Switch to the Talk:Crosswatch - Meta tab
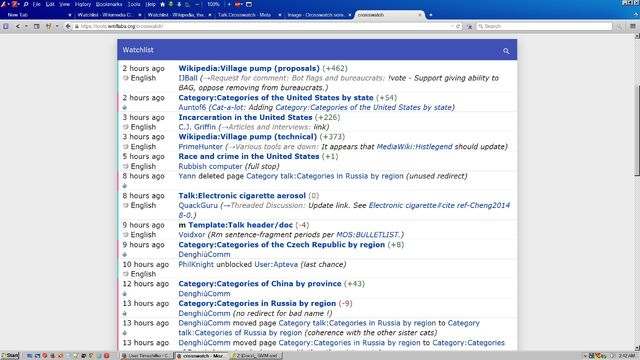Image resolution: width=640 pixels, height=360 pixels. click(x=249, y=15)
